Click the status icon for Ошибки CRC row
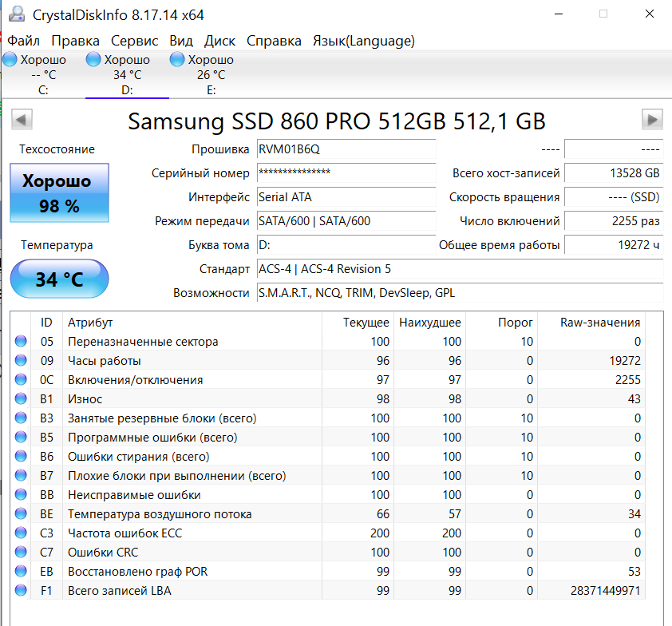The height and width of the screenshot is (626, 672). [x=21, y=553]
